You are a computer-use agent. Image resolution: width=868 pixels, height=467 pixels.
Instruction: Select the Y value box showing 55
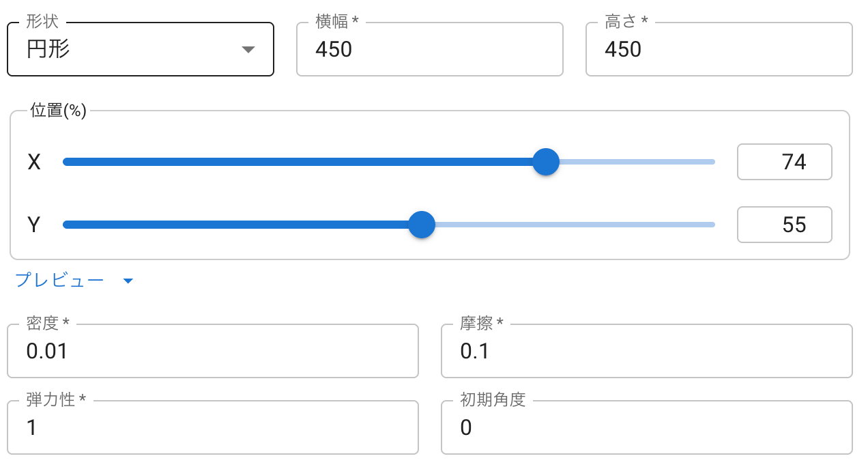[x=785, y=225]
